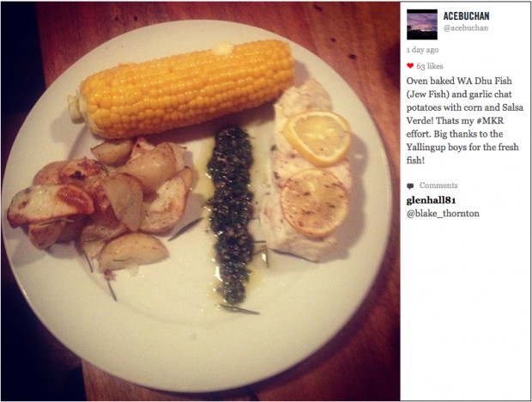532x402 pixels.
Task: Click the melted butter on the corn
Action: (x=222, y=48)
